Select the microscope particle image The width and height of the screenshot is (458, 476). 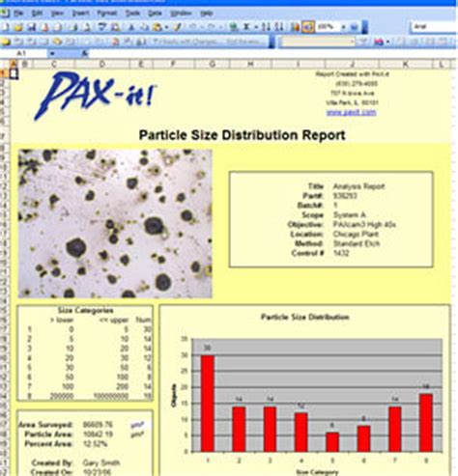pyautogui.click(x=115, y=223)
